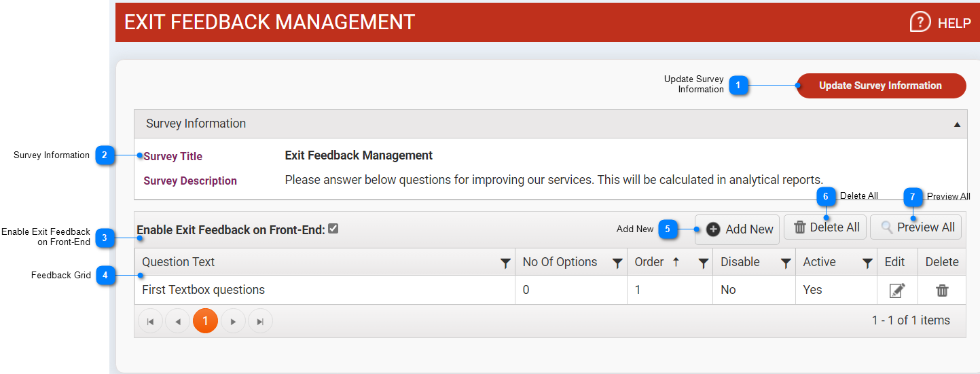Viewport: 980px width, 374px height.
Task: Open the No Of Options column filter
Action: pyautogui.click(x=617, y=263)
